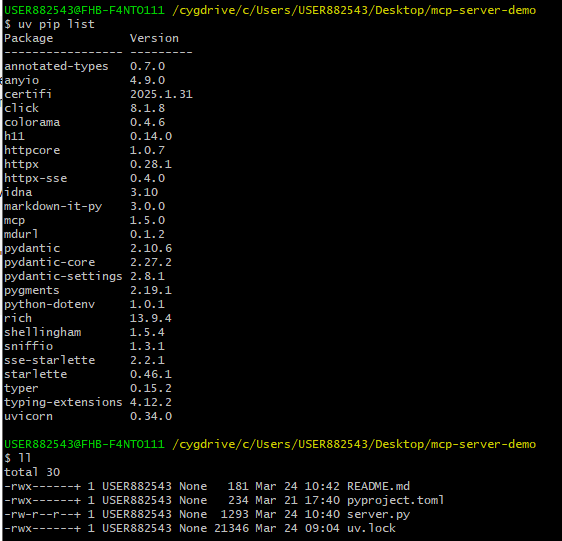The image size is (562, 541).
Task: Click the 'total 30' output line
Action: click(x=32, y=472)
